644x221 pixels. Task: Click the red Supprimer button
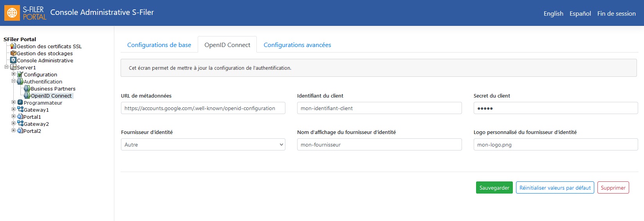[x=613, y=188]
